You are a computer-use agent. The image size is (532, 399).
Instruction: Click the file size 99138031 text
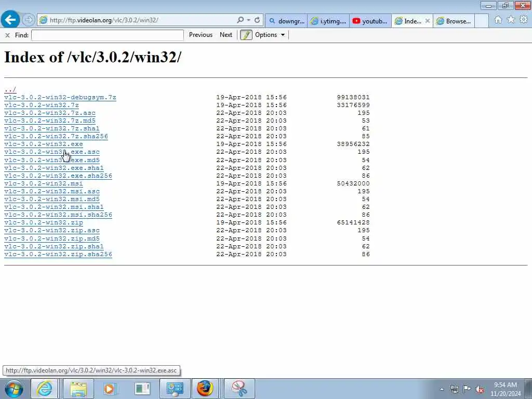pyautogui.click(x=353, y=97)
